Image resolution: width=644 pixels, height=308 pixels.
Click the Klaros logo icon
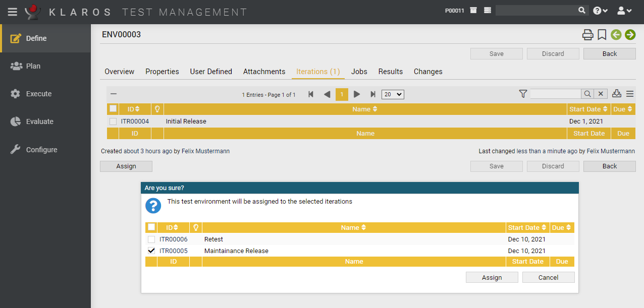[x=33, y=12]
